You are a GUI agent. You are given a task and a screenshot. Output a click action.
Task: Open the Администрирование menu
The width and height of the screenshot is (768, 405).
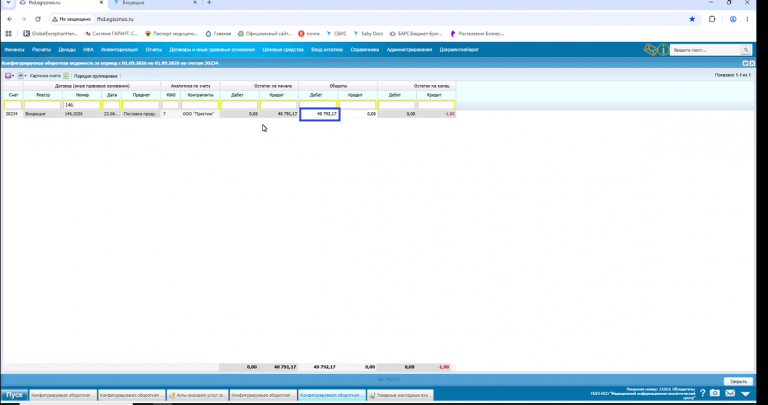[409, 49]
